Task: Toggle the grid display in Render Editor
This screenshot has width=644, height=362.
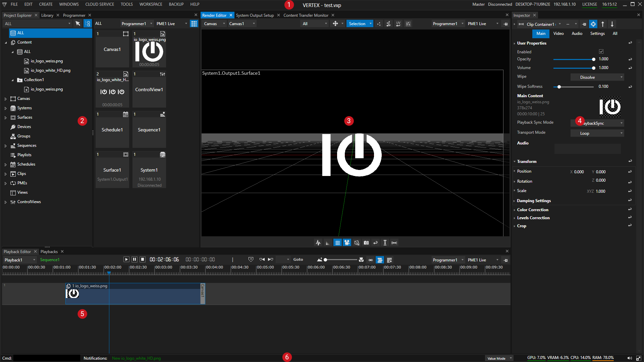Action: point(337,243)
